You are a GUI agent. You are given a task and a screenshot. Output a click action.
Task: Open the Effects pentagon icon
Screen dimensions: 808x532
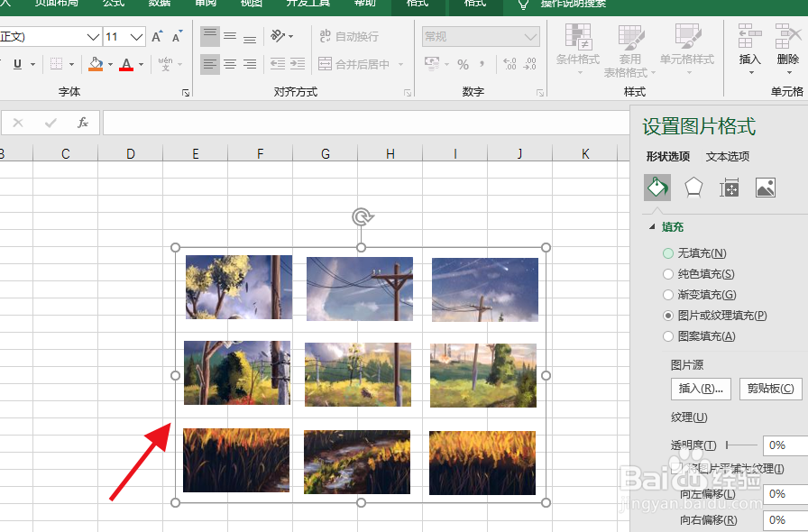[x=693, y=188]
